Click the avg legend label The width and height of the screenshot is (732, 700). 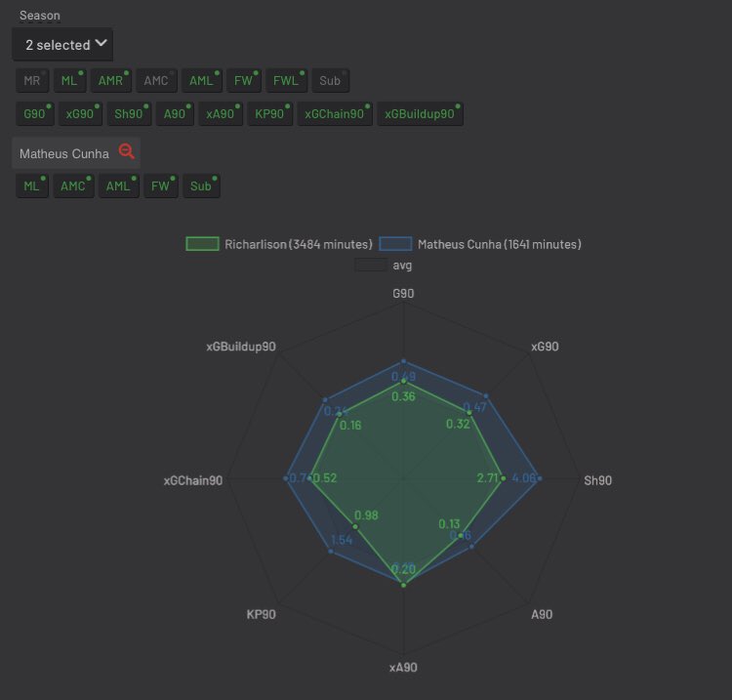402,266
